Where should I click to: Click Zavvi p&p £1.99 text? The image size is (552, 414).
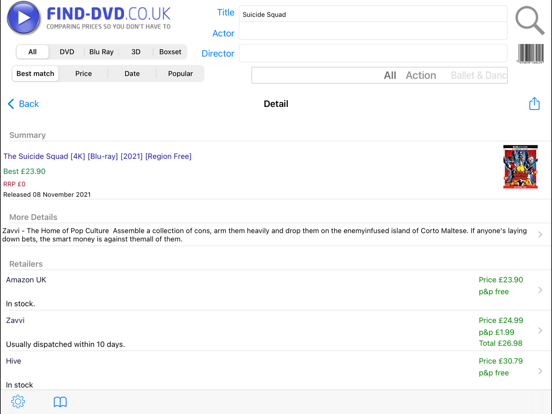point(496,332)
